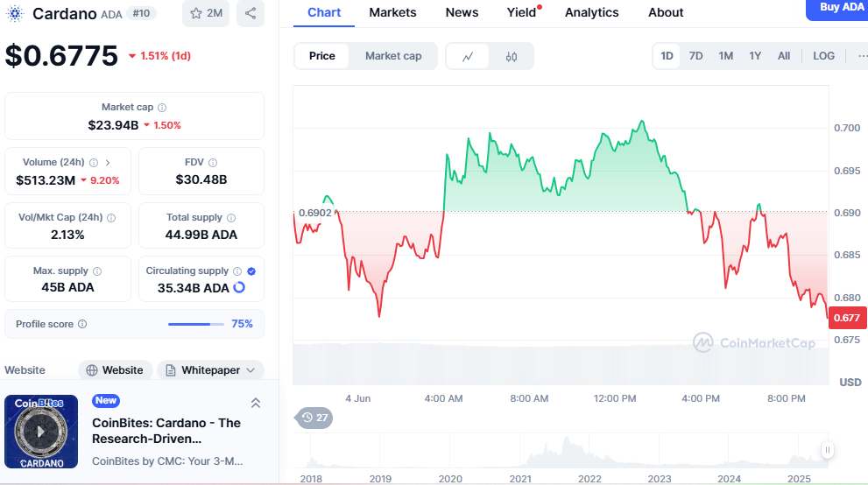Image resolution: width=868 pixels, height=485 pixels.
Task: Open FDV info icon
Action: pyautogui.click(x=213, y=163)
